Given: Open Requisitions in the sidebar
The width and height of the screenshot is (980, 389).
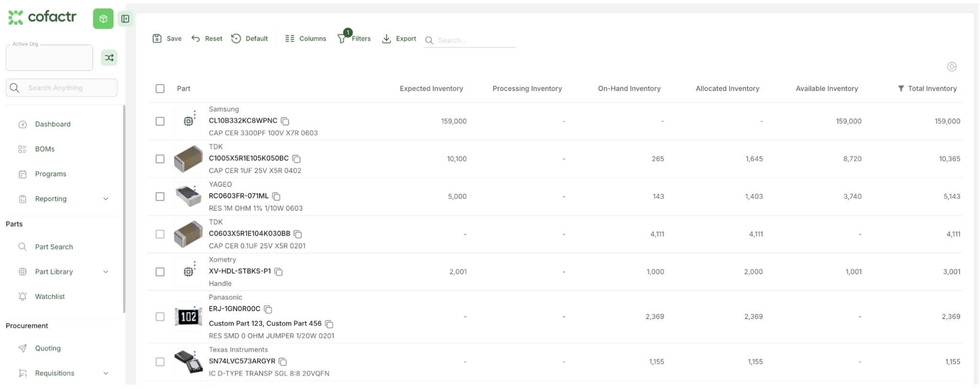Looking at the screenshot, I should pyautogui.click(x=55, y=373).
